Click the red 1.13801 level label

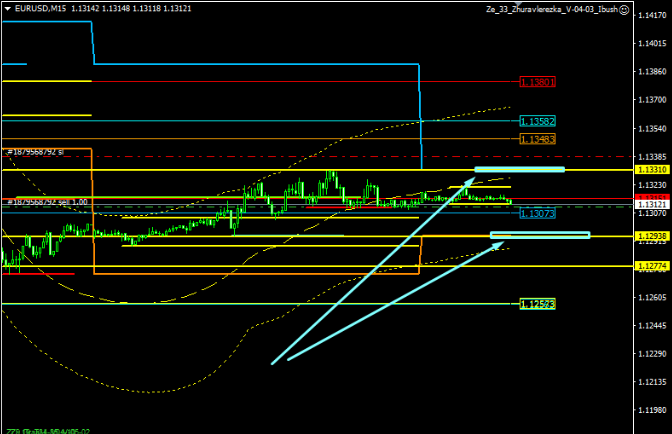point(537,81)
